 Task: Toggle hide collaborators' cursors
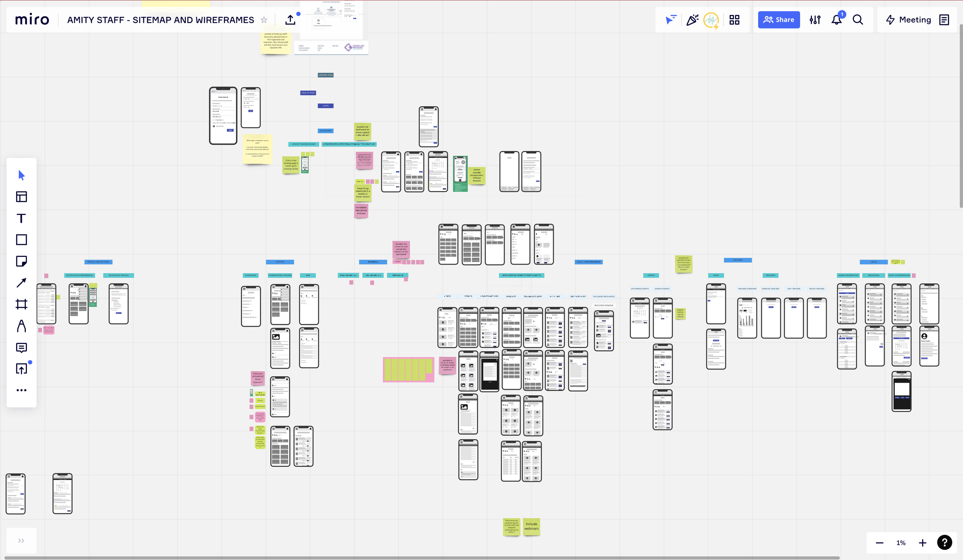click(x=671, y=20)
